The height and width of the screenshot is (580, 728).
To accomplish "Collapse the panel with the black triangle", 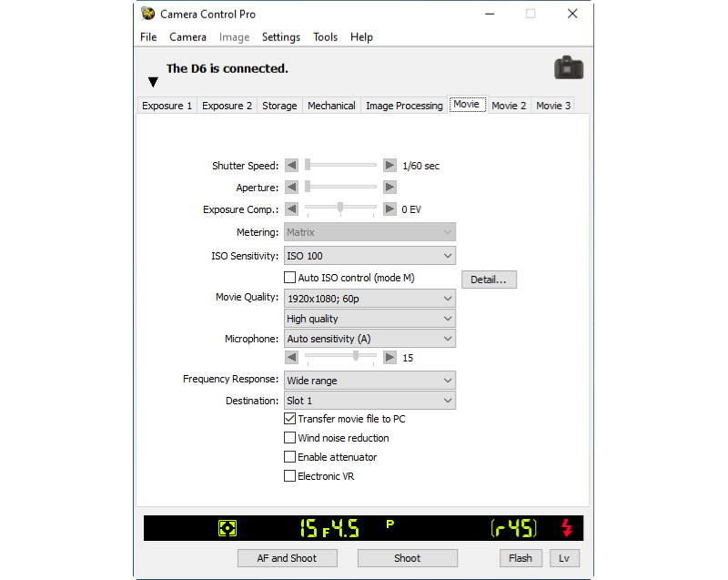I will [x=153, y=82].
